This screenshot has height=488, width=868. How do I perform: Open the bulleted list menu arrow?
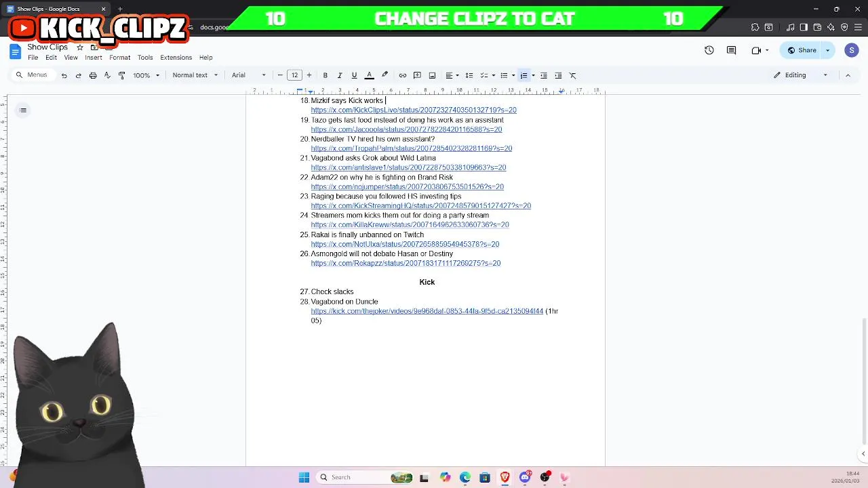pos(513,75)
